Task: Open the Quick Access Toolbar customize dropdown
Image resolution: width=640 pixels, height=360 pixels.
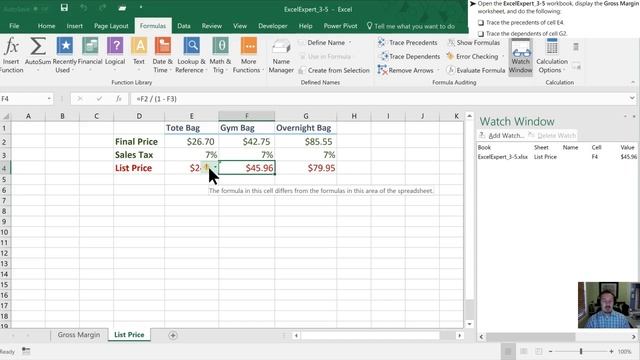Action: [x=141, y=8]
